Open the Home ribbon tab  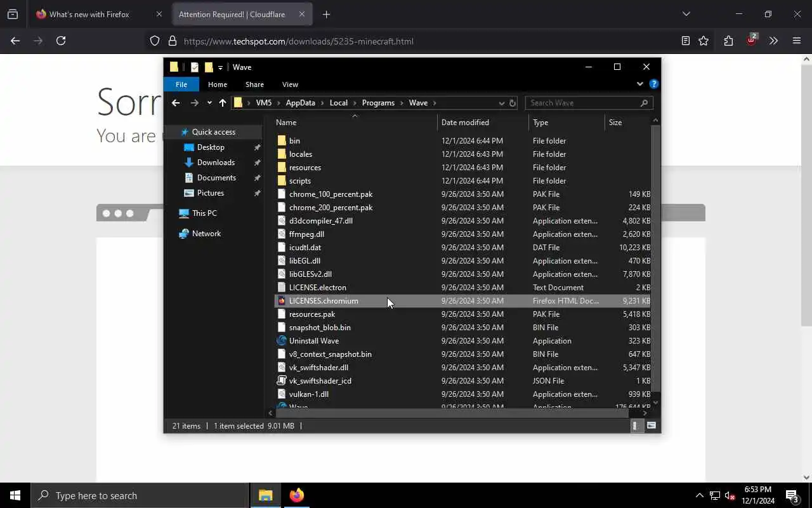click(218, 84)
